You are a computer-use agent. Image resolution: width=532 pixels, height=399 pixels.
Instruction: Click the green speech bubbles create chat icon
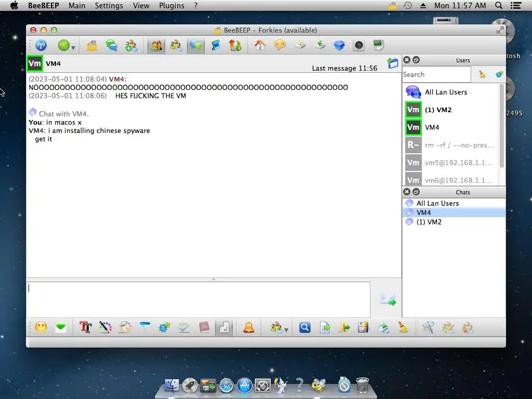tap(111, 46)
